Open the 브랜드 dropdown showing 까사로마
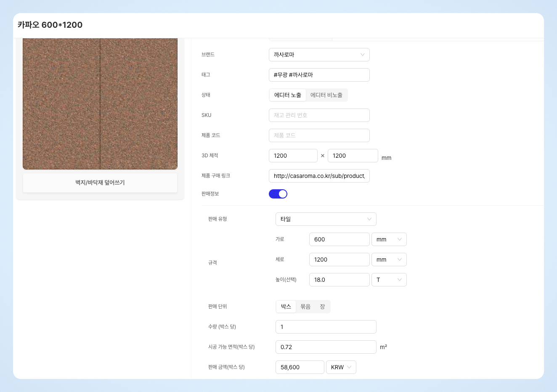This screenshot has width=557, height=392. (319, 55)
